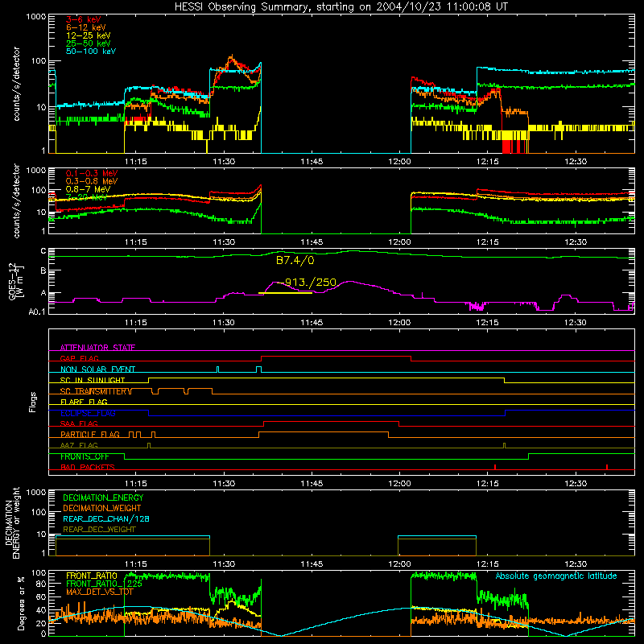Click the 0.3-0.8 MeV legend label

92,181
